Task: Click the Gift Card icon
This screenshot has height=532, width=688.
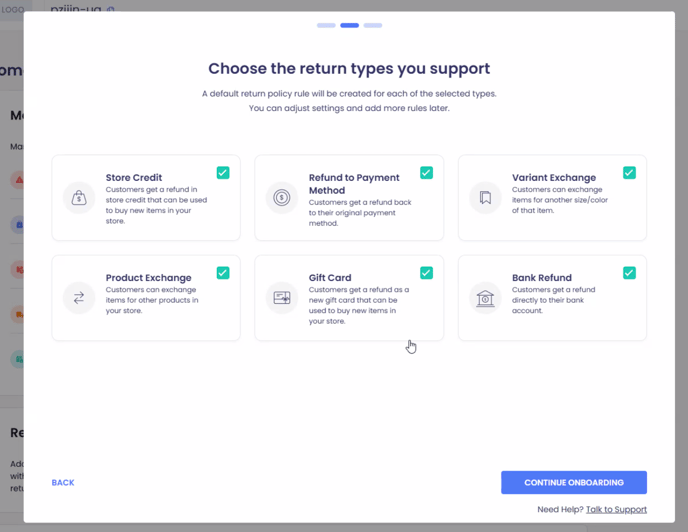Action: tap(282, 298)
